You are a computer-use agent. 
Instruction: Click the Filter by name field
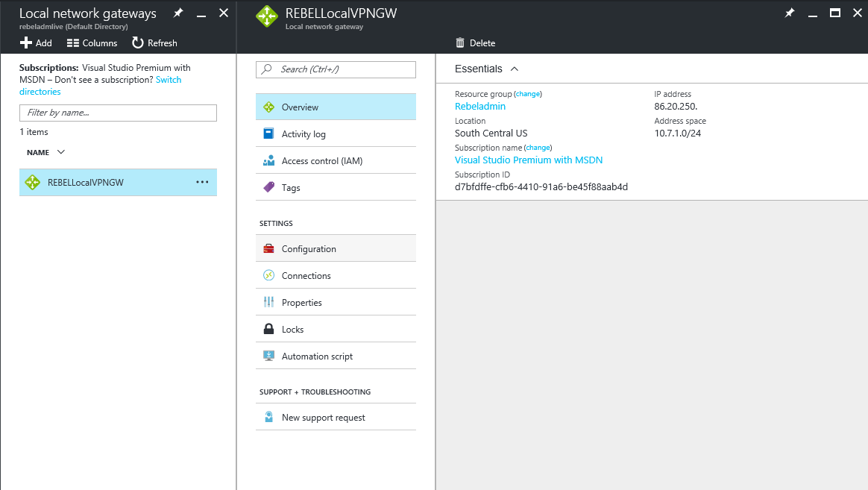[x=118, y=113]
